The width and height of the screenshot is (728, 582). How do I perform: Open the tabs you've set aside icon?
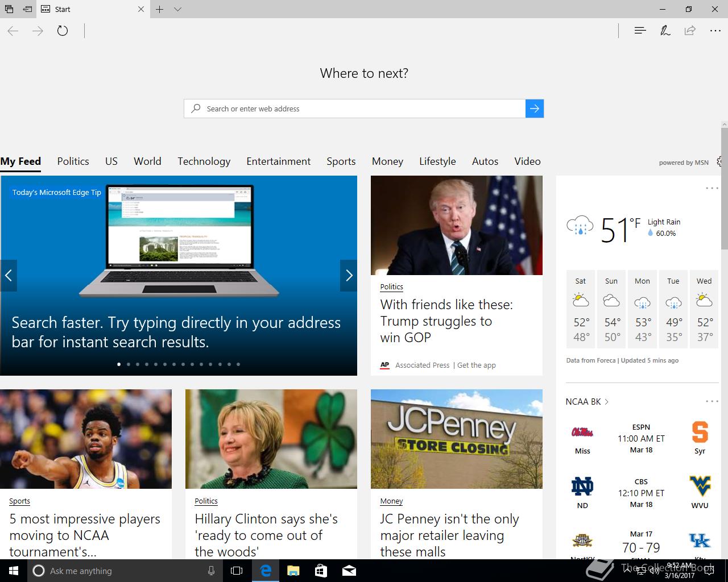click(9, 9)
